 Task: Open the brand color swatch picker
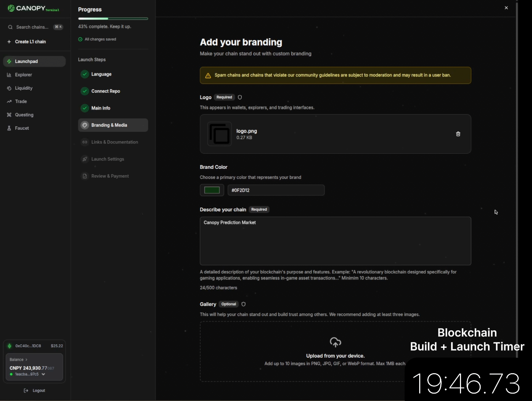(212, 190)
